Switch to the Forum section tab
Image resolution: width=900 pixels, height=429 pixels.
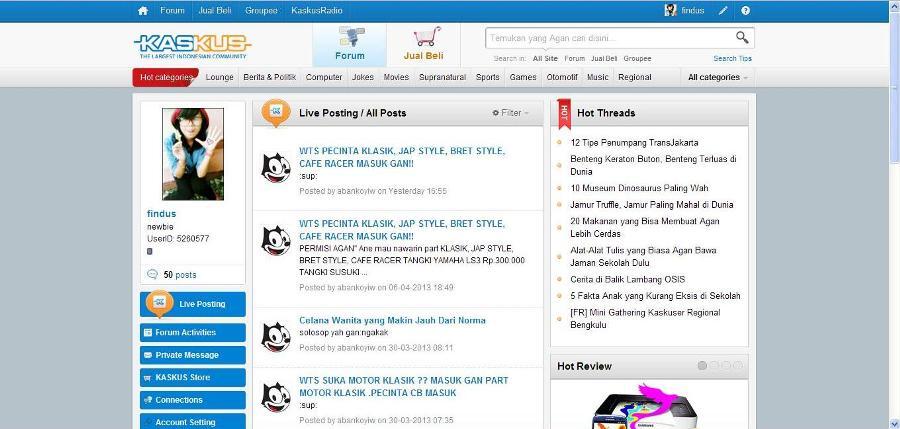[x=350, y=45]
